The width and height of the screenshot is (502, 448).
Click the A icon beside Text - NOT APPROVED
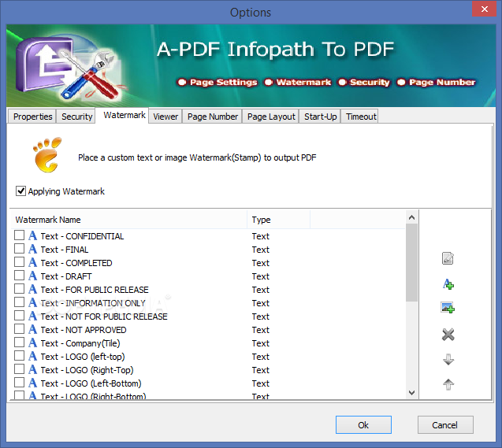click(x=32, y=329)
